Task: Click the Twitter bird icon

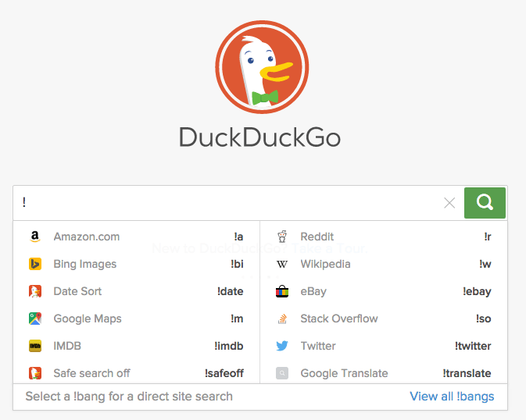Action: click(282, 346)
